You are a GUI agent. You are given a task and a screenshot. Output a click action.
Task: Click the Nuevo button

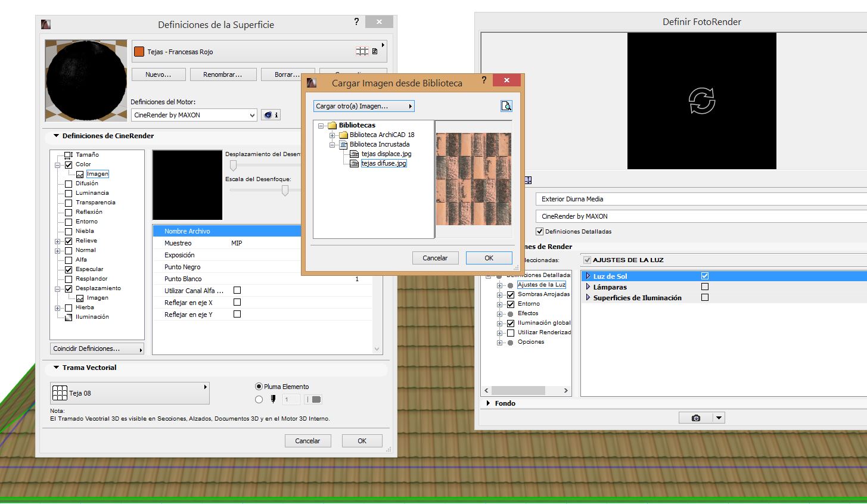[158, 74]
